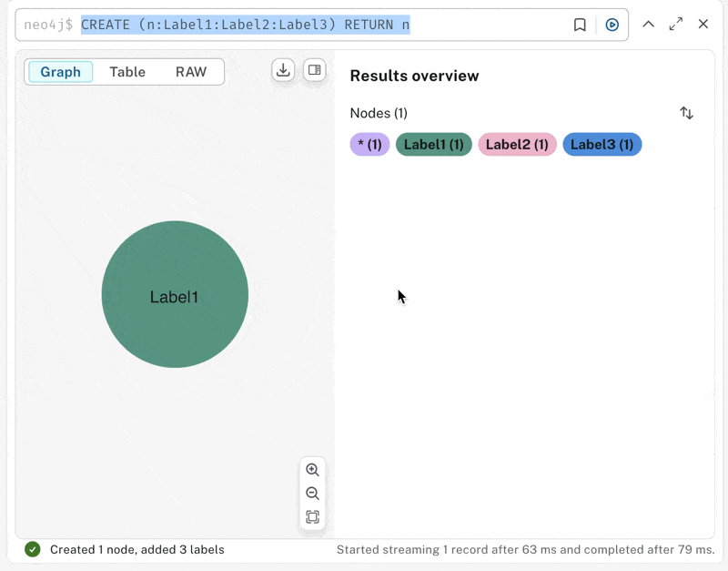
Task: Fit graph to screen icon
Action: tap(312, 516)
